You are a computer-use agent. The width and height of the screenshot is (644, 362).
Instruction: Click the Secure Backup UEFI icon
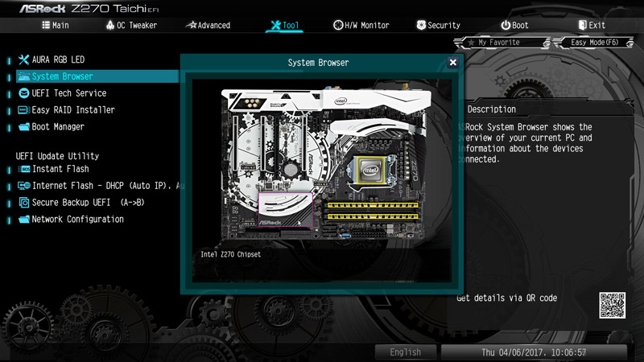coord(24,203)
